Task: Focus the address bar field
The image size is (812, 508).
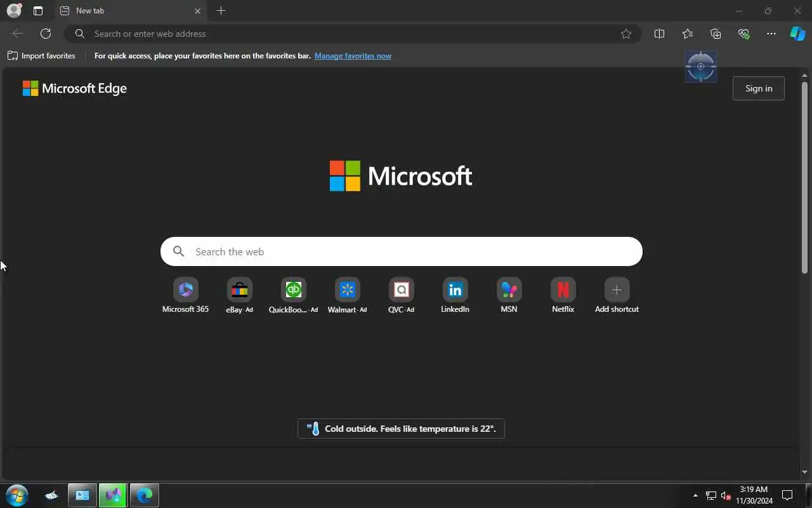Action: coord(352,34)
